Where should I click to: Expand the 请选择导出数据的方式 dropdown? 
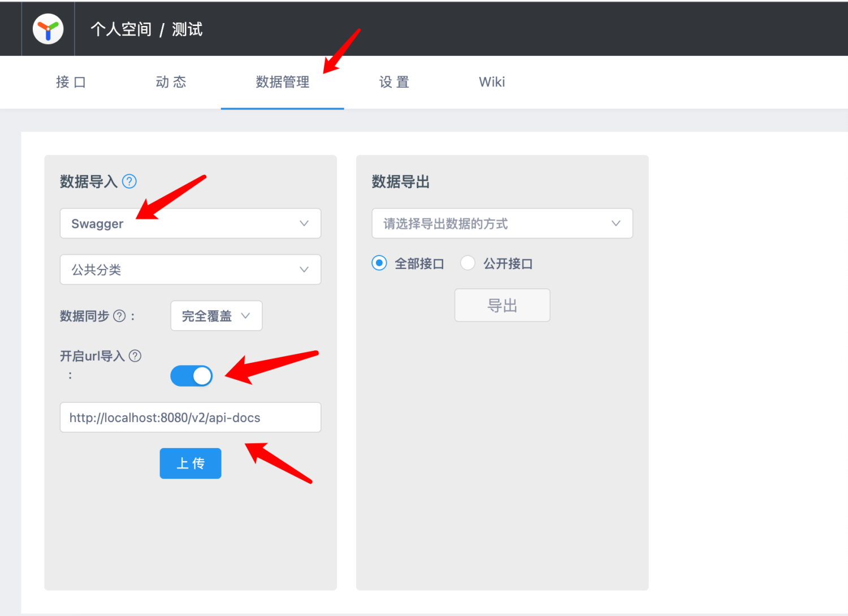coord(492,223)
